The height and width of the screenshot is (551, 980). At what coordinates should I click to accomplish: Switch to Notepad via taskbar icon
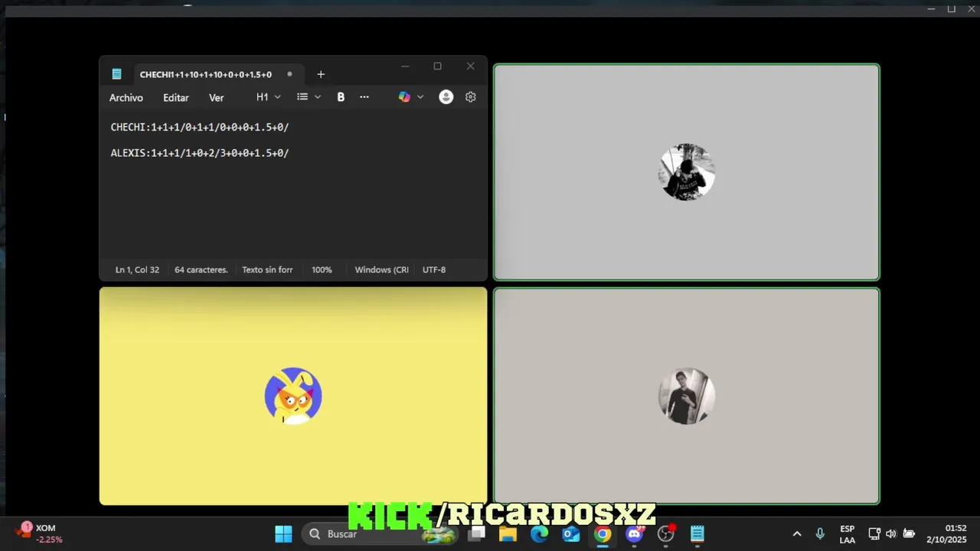(x=697, y=534)
